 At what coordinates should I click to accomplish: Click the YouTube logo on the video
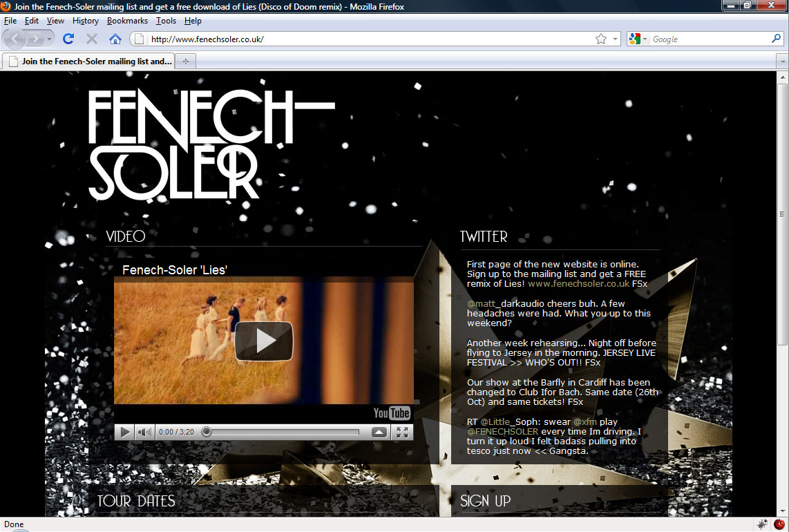(x=392, y=413)
